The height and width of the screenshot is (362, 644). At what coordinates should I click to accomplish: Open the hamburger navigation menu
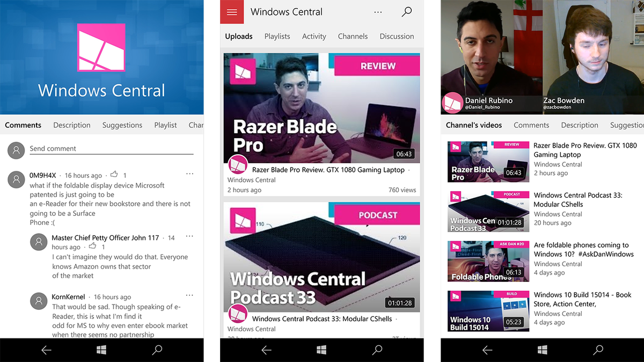(231, 11)
